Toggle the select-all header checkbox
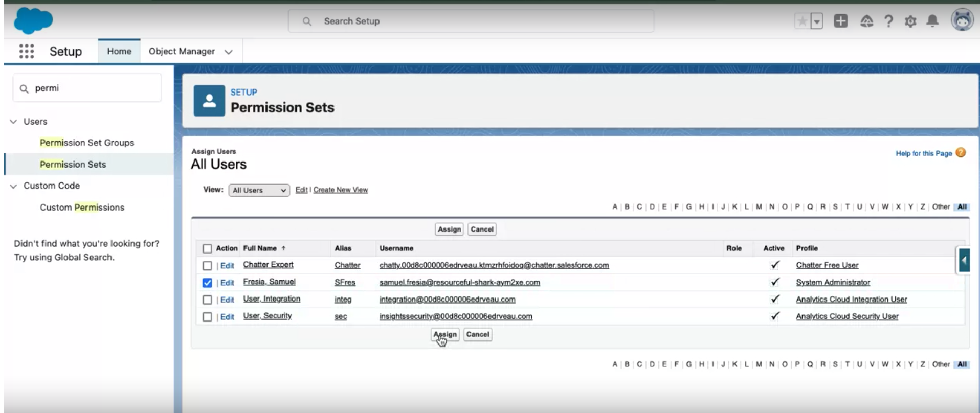 pyautogui.click(x=207, y=248)
